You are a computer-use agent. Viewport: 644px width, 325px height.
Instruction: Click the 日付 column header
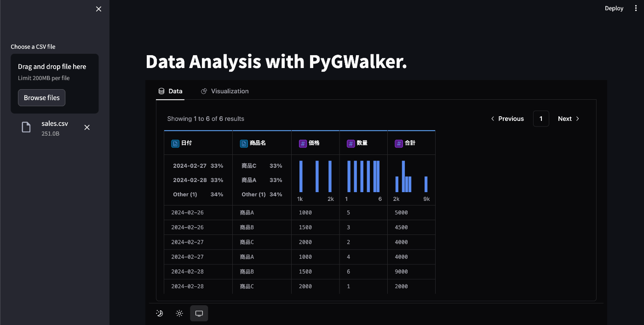click(x=198, y=143)
